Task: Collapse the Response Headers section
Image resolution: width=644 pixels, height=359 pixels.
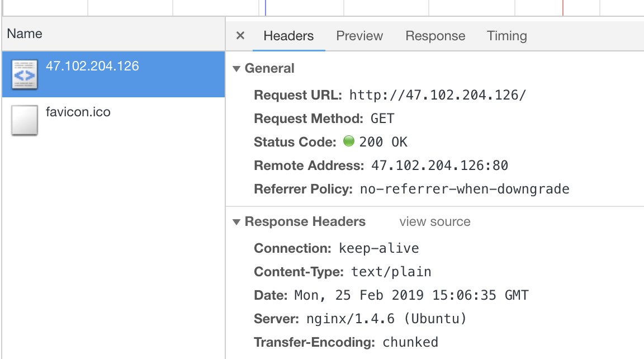Action: tap(236, 222)
